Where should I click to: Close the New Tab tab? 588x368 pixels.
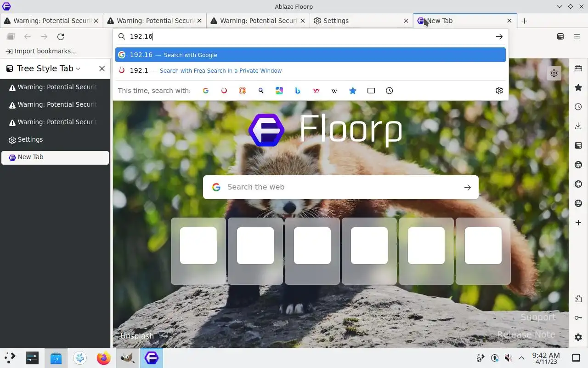point(509,21)
